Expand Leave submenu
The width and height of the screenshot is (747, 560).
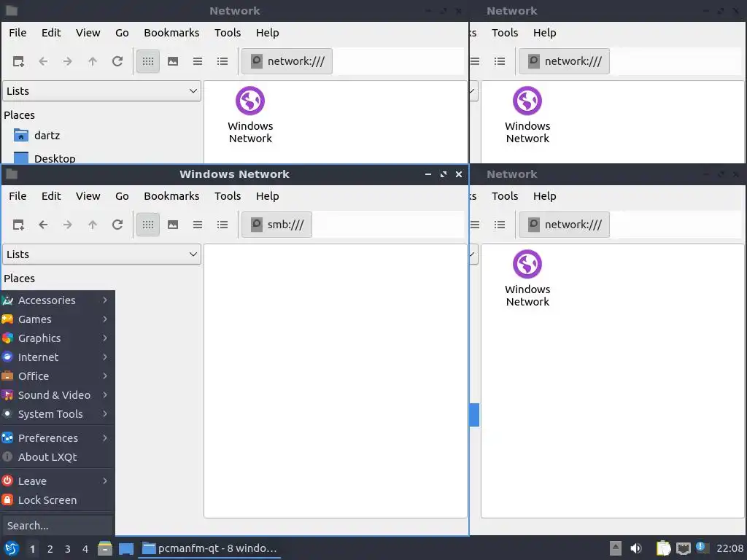57,481
